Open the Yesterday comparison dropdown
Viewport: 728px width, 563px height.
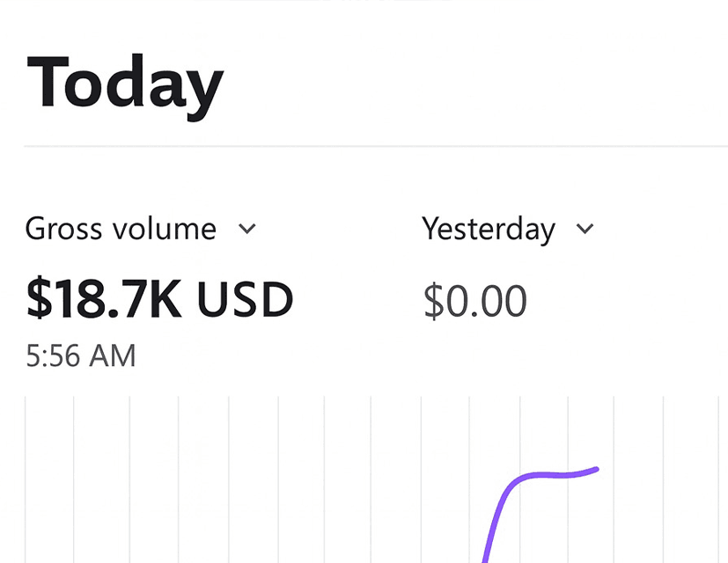(x=489, y=230)
